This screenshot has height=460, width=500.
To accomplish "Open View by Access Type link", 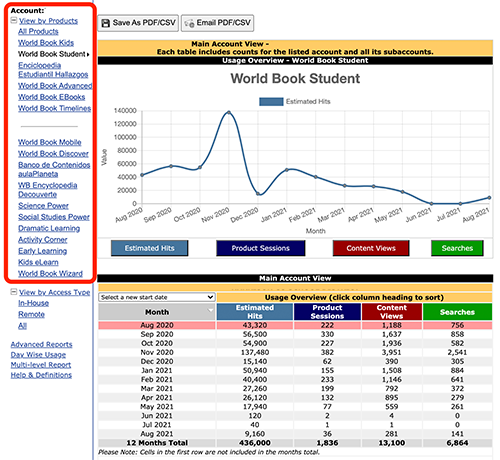I will 54,292.
